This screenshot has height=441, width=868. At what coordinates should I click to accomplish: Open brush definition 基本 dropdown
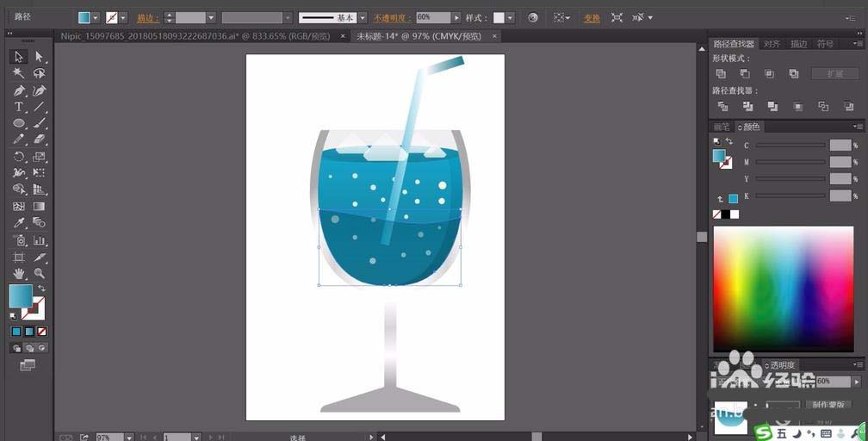362,18
